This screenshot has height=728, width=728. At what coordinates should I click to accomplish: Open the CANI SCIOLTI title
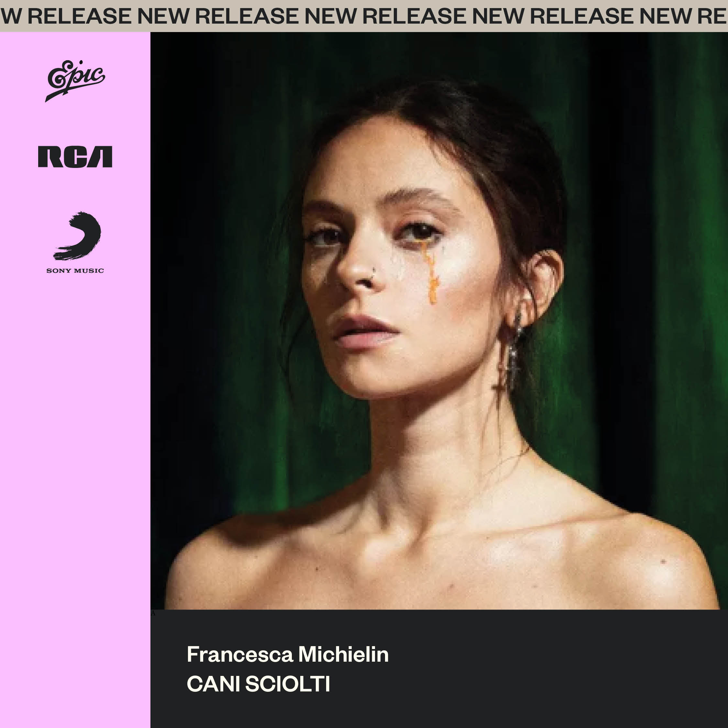point(259,684)
